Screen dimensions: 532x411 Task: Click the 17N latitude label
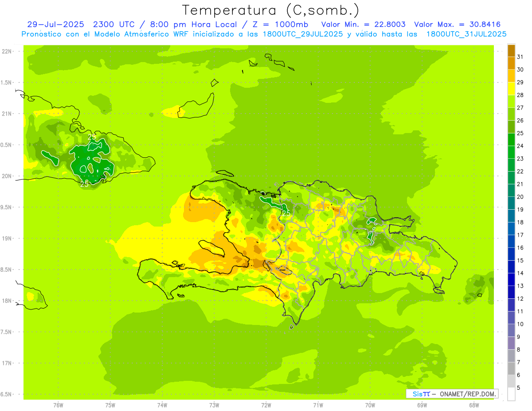(x=7, y=363)
